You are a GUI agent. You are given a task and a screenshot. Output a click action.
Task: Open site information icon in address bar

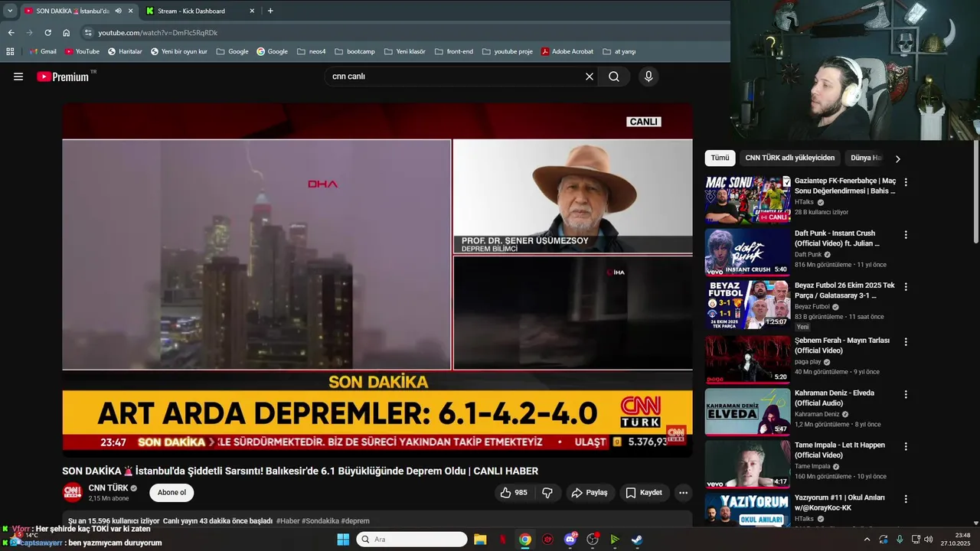(88, 33)
